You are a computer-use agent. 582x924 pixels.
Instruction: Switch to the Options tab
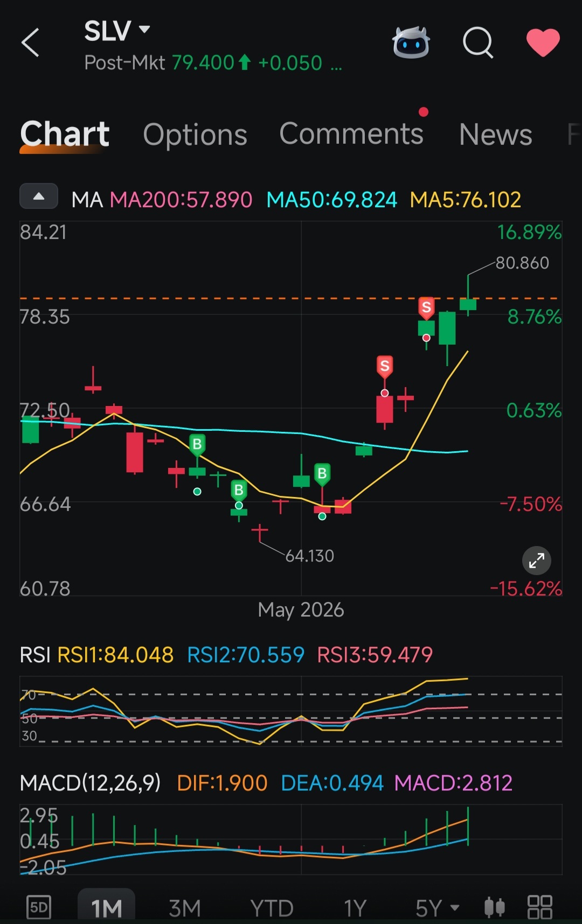point(195,135)
